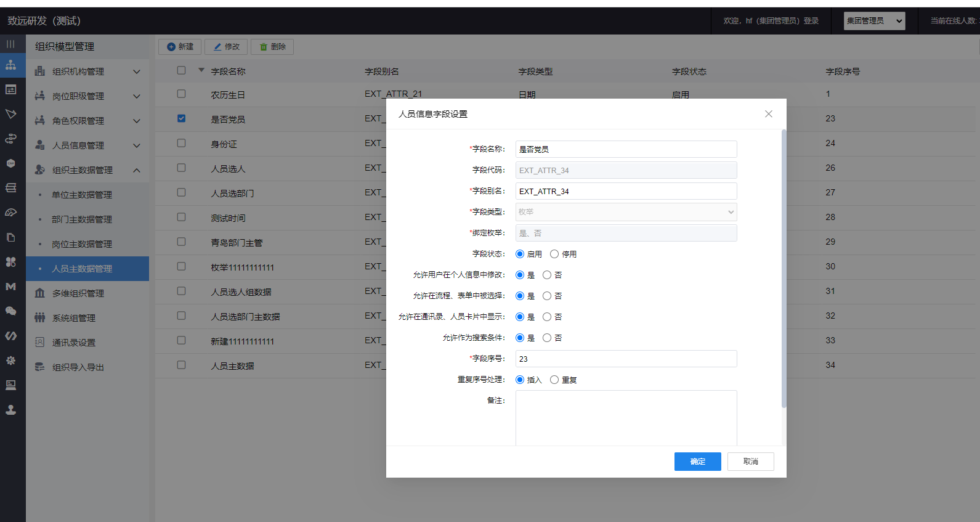This screenshot has width=980, height=522.
Task: Open 部门主数据管理 in sidebar
Action: pyautogui.click(x=82, y=219)
